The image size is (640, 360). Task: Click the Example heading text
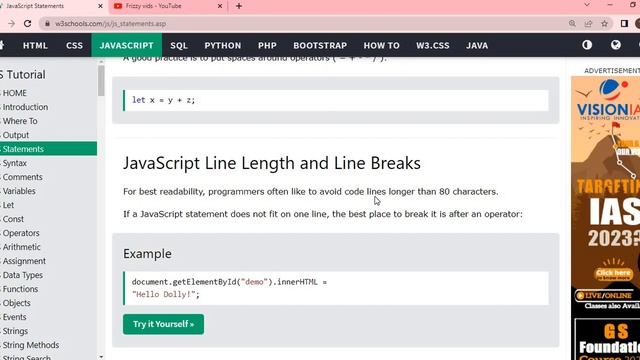(x=147, y=253)
